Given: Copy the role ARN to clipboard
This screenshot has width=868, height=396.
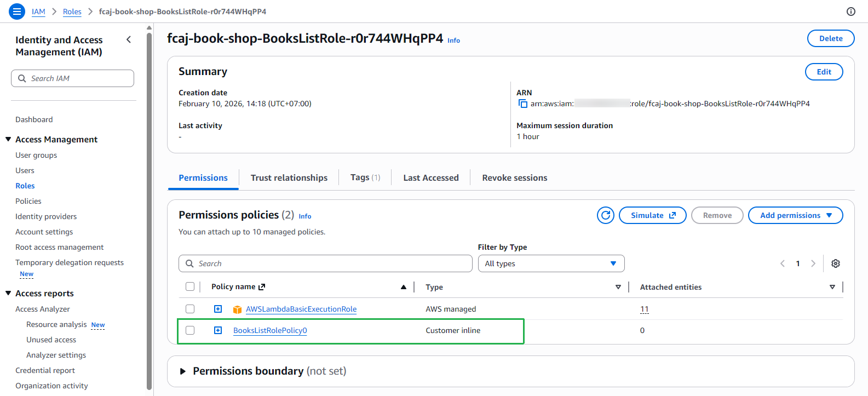Looking at the screenshot, I should point(522,104).
